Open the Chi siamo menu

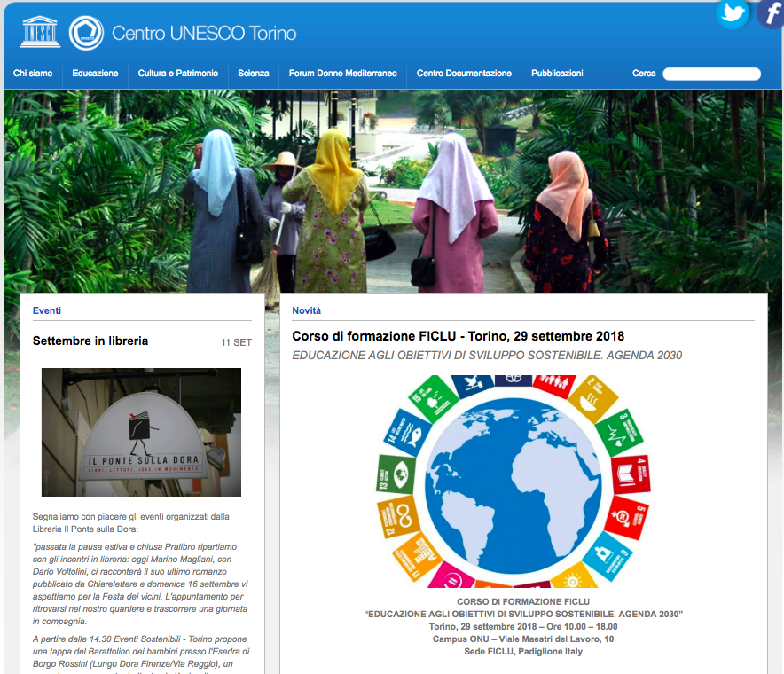[33, 74]
